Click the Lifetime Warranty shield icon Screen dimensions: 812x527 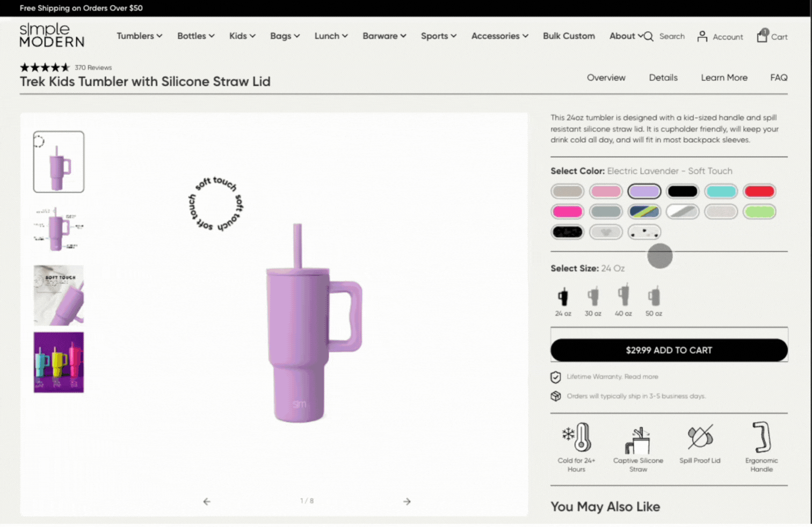pyautogui.click(x=556, y=377)
